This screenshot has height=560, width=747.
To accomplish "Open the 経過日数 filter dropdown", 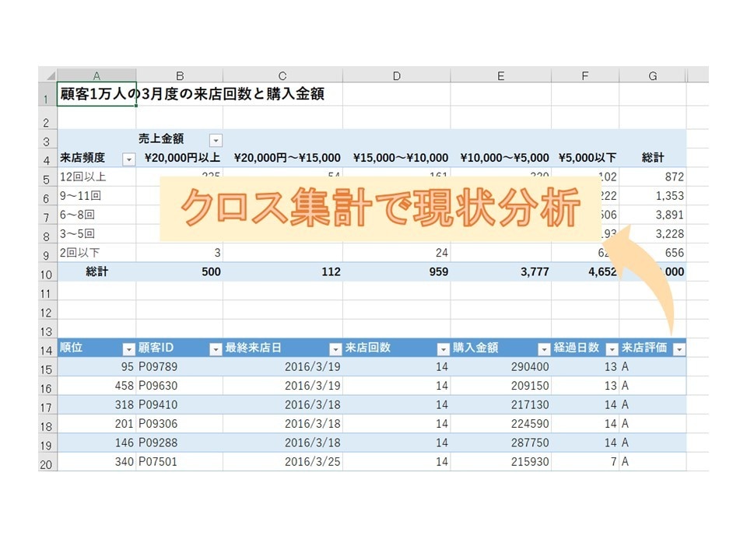I will click(x=612, y=349).
